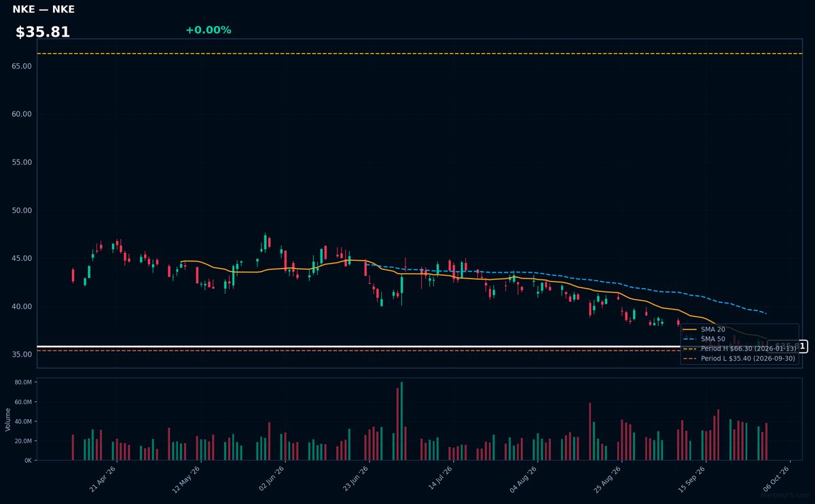
Task: Click the $35.81 current price value
Action: [x=43, y=32]
